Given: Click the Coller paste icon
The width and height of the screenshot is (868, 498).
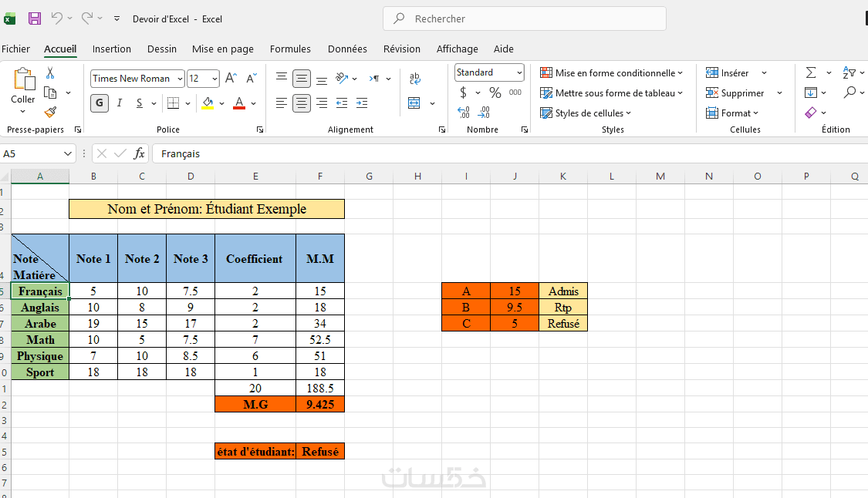Looking at the screenshot, I should [x=23, y=79].
